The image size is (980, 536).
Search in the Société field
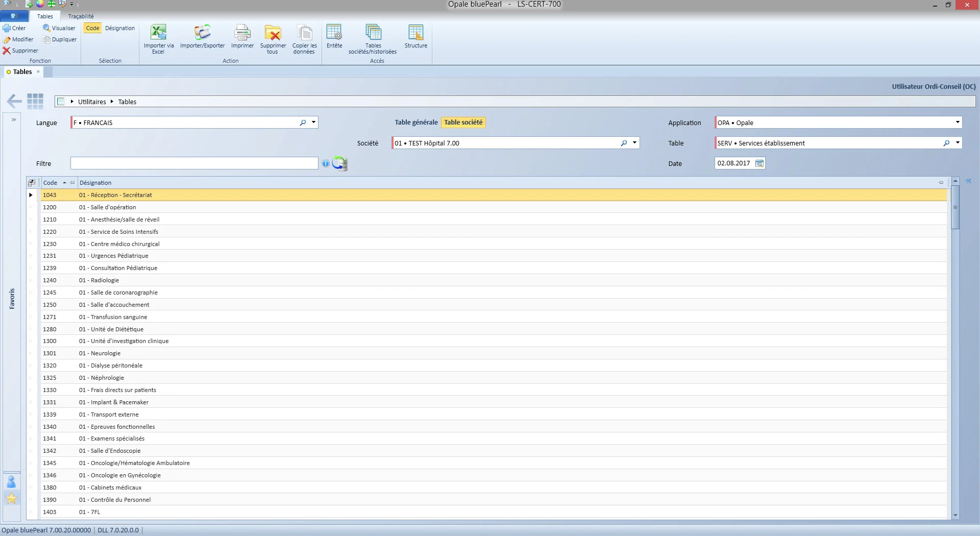[x=624, y=143]
